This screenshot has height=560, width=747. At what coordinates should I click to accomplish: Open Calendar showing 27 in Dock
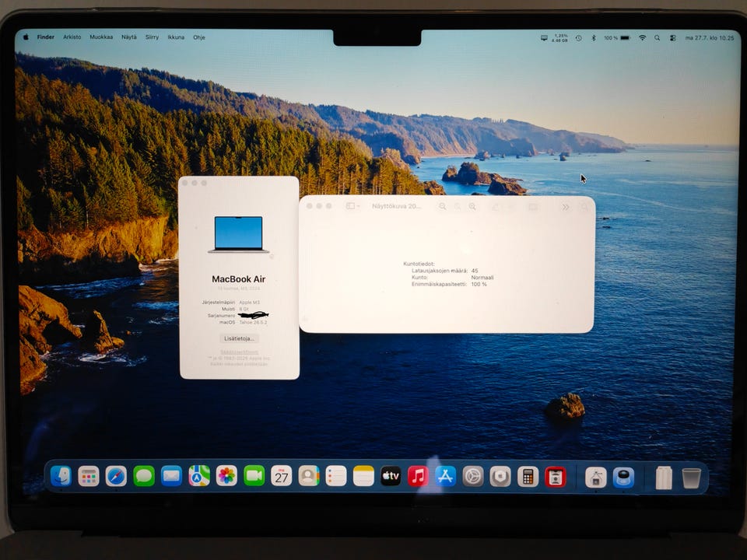point(282,476)
